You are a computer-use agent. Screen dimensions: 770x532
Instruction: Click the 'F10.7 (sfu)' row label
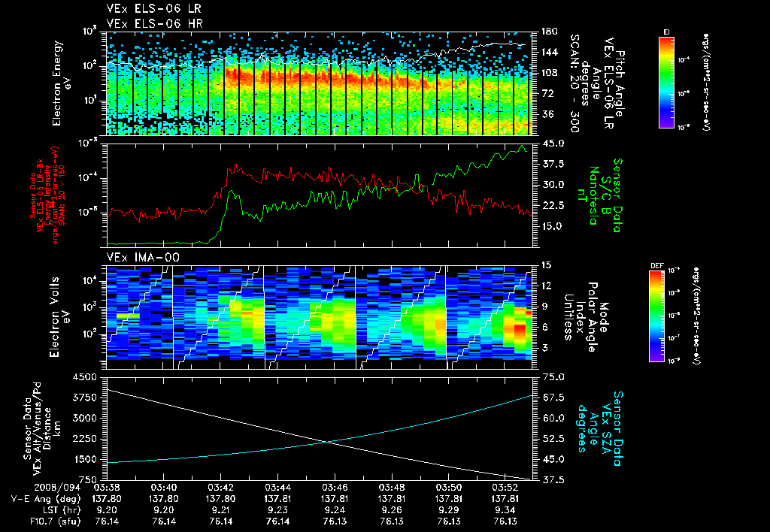[x=54, y=521]
